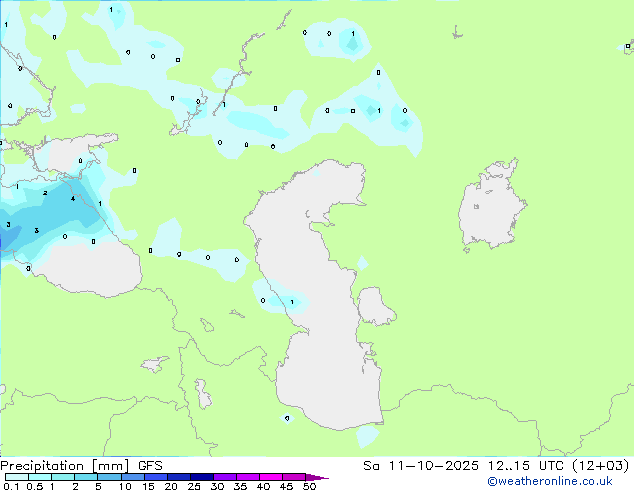
Task: Click the '0.1' legend scale label
Action: (x=11, y=486)
